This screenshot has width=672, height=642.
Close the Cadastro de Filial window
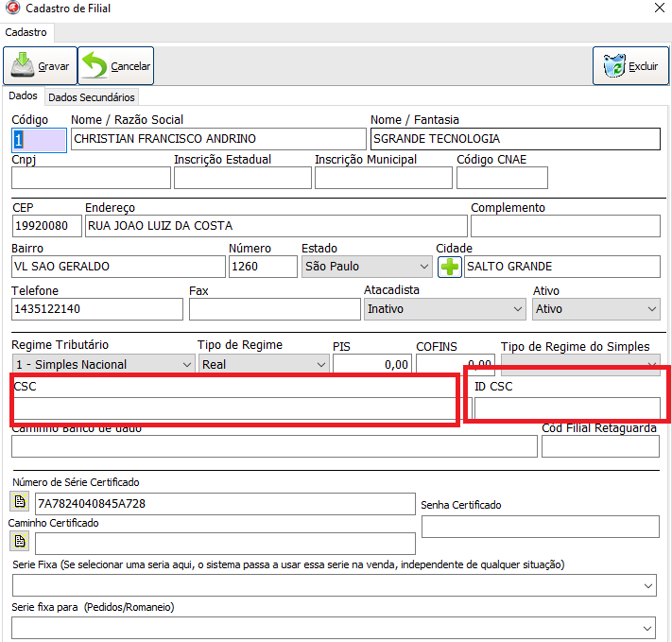[659, 9]
